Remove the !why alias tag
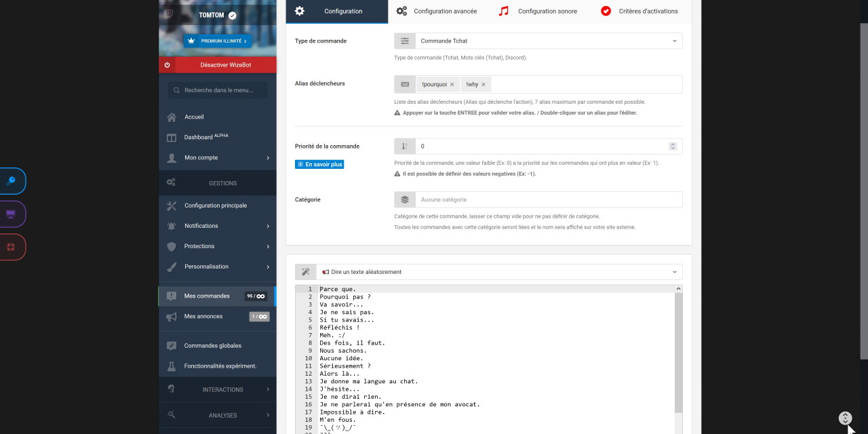 click(484, 85)
